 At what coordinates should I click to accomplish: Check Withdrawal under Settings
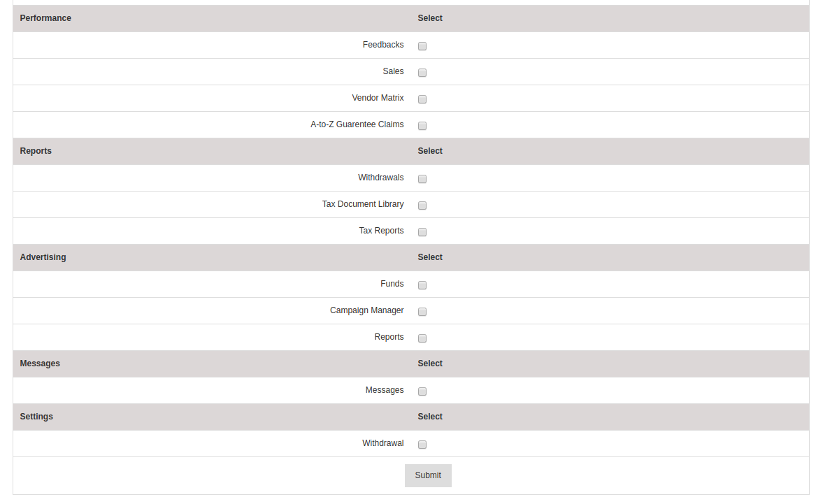[422, 445]
